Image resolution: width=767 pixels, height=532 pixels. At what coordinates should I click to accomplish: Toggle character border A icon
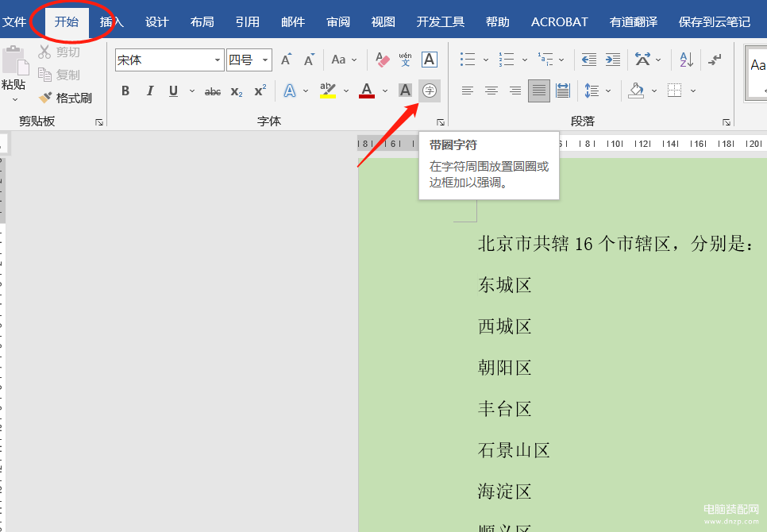coord(430,60)
